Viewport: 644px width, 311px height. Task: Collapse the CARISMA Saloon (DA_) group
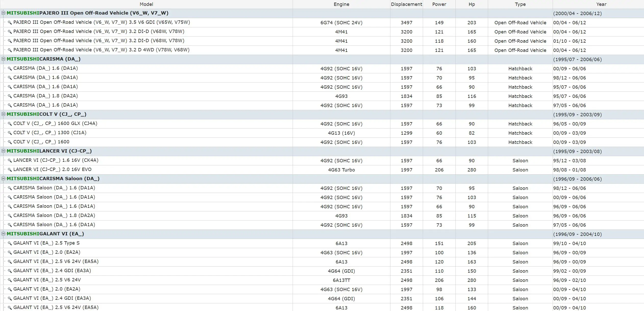click(3, 178)
